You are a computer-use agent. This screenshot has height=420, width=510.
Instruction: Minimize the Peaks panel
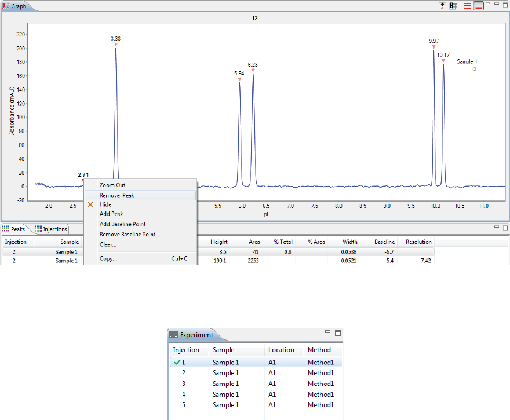pyautogui.click(x=497, y=227)
